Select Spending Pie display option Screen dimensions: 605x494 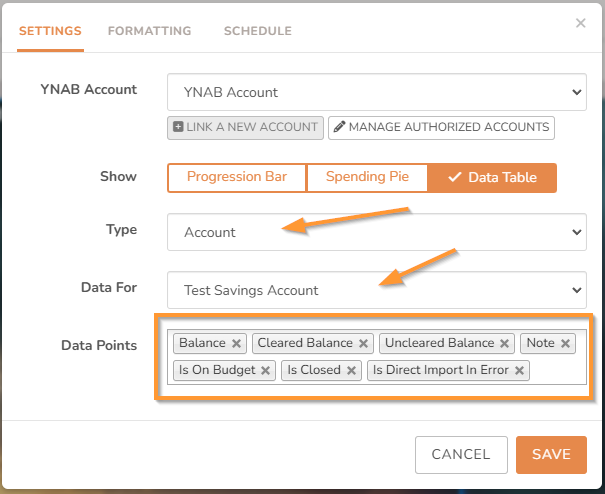click(367, 177)
